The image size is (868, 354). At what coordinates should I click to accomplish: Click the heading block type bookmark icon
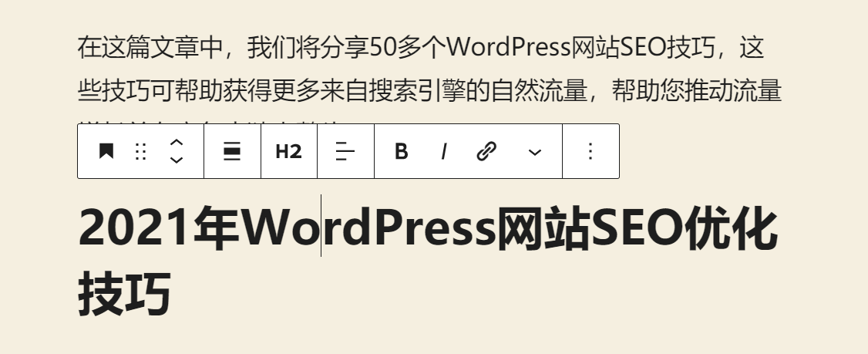click(x=106, y=151)
